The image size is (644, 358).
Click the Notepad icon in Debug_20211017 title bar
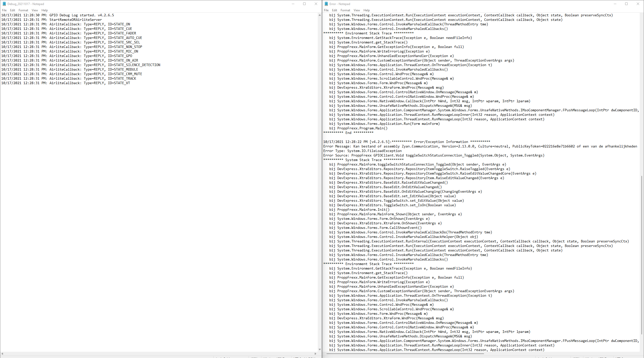click(4, 4)
